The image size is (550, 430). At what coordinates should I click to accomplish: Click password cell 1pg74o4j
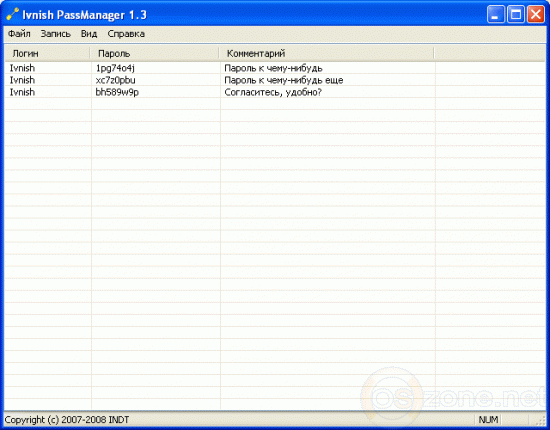pyautogui.click(x=115, y=68)
